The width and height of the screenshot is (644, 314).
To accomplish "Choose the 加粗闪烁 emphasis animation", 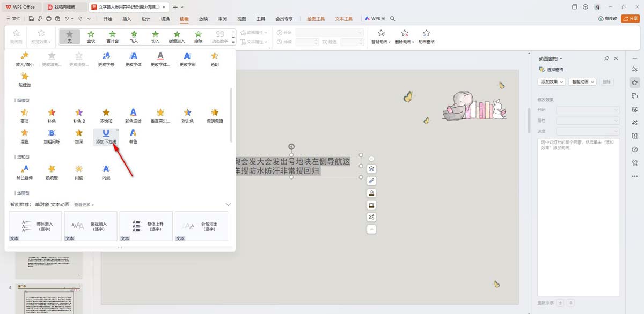I will click(x=52, y=136).
